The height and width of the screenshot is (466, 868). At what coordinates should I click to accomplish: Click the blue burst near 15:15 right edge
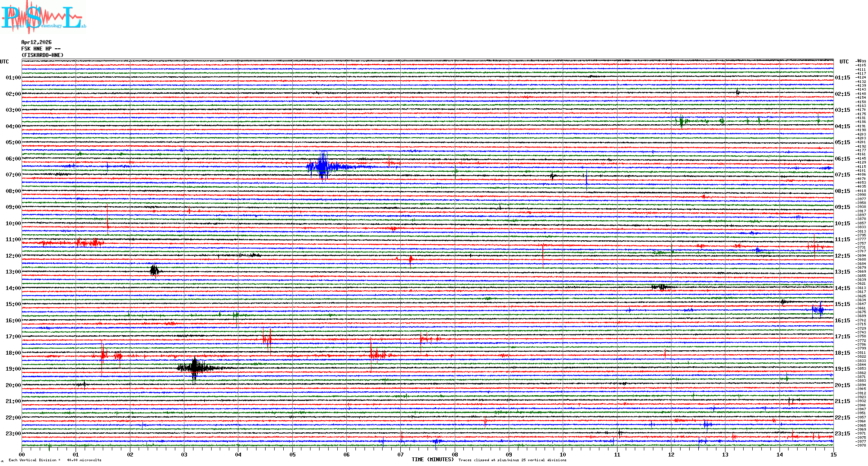pyautogui.click(x=817, y=309)
